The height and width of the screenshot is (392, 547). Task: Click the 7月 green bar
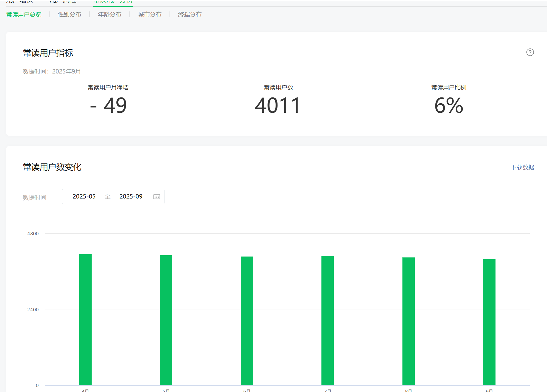coord(327,320)
